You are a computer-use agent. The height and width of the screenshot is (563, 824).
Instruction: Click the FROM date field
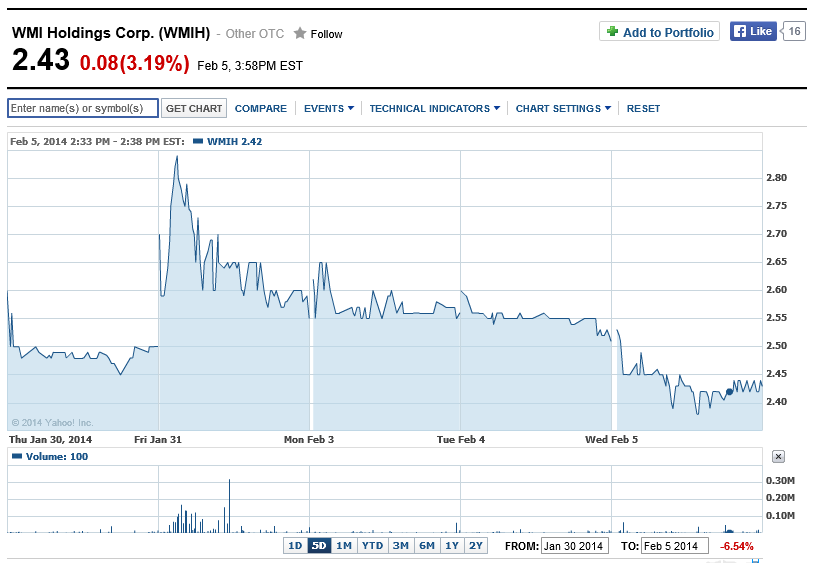tap(574, 546)
